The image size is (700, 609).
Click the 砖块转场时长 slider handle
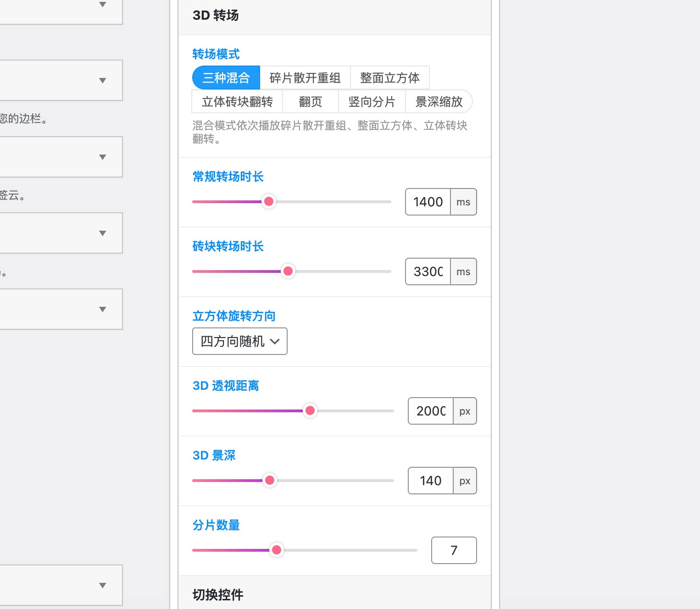pyautogui.click(x=288, y=271)
